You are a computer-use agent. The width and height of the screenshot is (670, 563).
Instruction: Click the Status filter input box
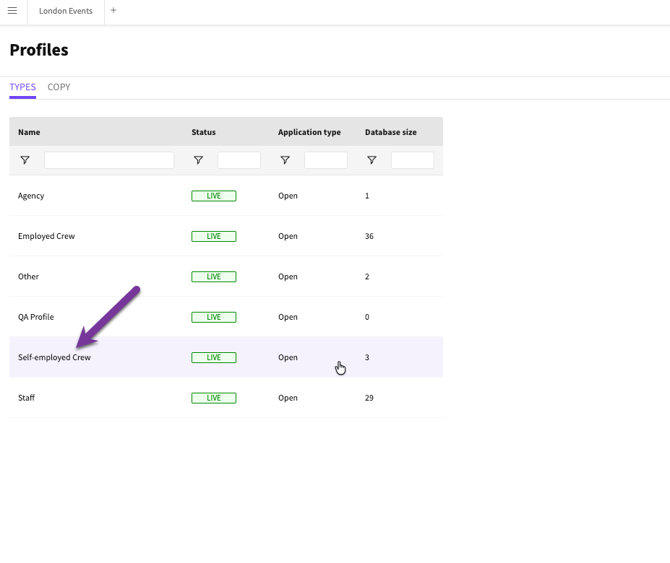point(239,160)
